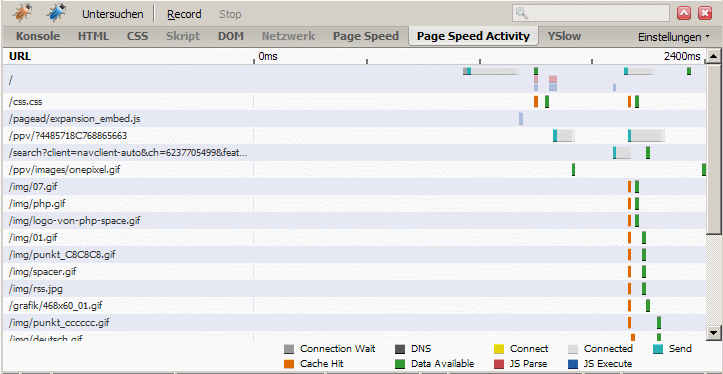Click the green bar in /grafik/468x60_01.gif row
The width and height of the screenshot is (723, 374).
tap(648, 305)
